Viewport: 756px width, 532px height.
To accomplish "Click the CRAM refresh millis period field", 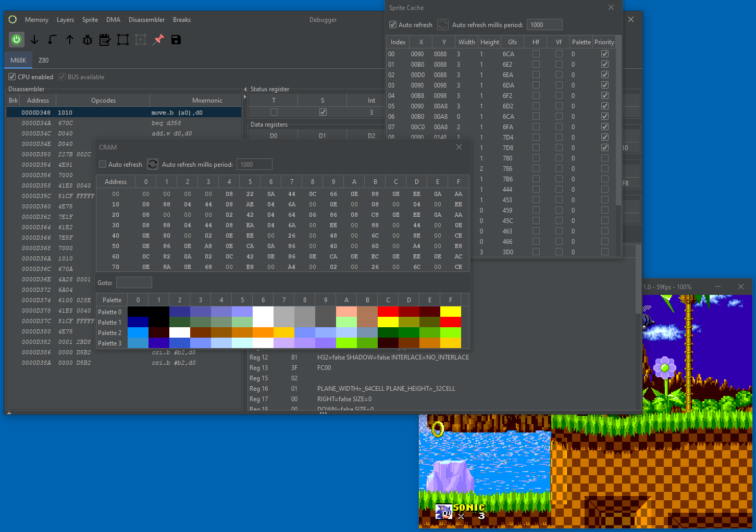I will (x=254, y=164).
